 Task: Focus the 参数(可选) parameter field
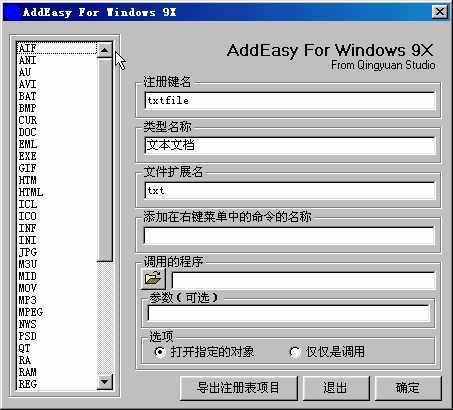[x=289, y=313]
